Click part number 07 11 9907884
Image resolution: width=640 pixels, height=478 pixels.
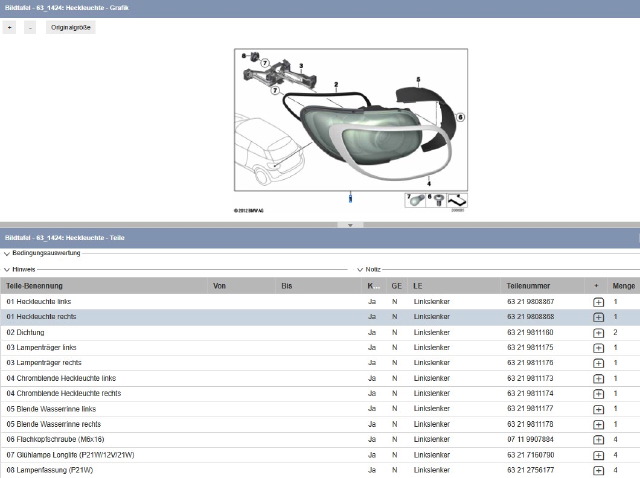pyautogui.click(x=530, y=440)
